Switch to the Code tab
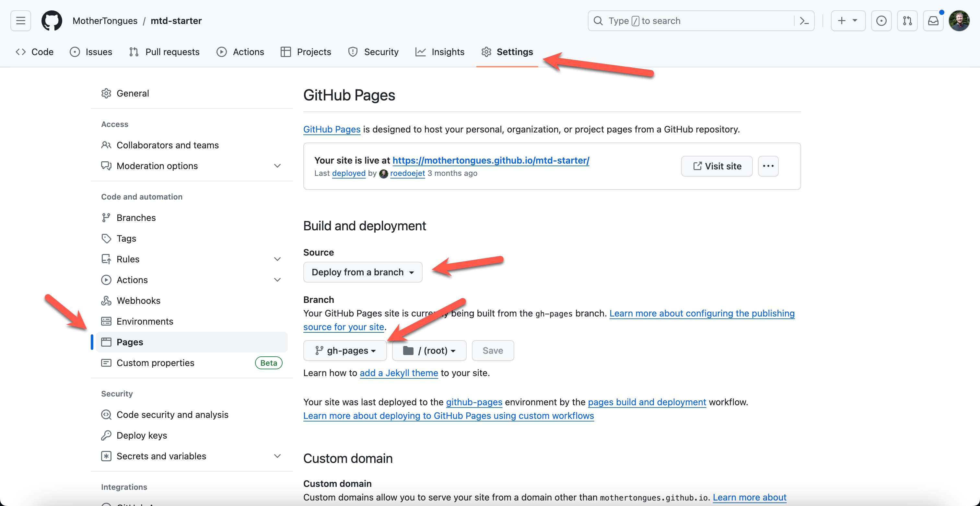The height and width of the screenshot is (506, 980). click(34, 52)
